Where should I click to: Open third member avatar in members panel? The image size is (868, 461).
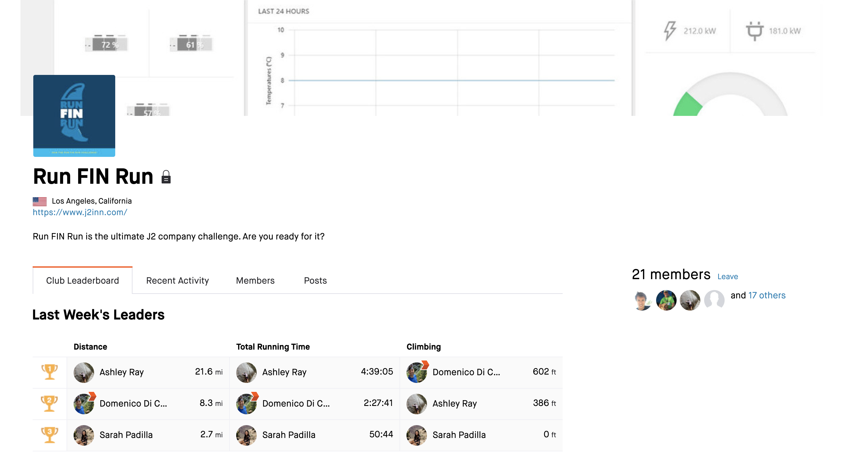click(x=690, y=300)
